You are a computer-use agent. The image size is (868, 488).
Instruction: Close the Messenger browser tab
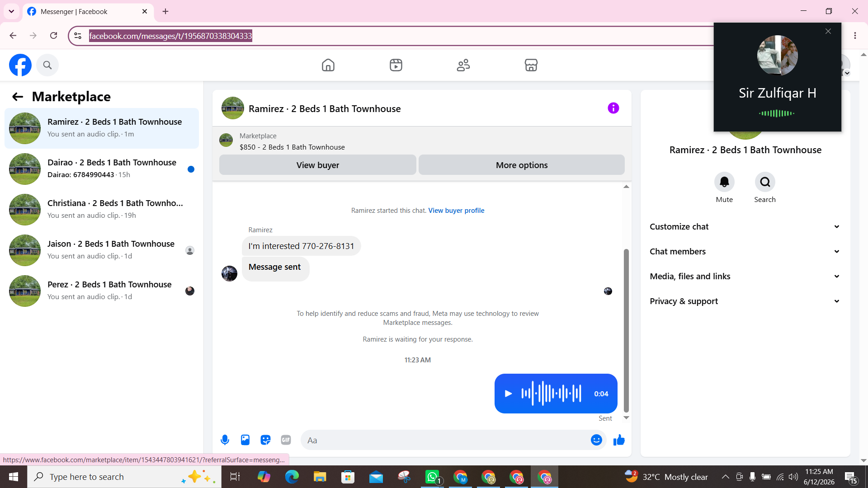145,11
